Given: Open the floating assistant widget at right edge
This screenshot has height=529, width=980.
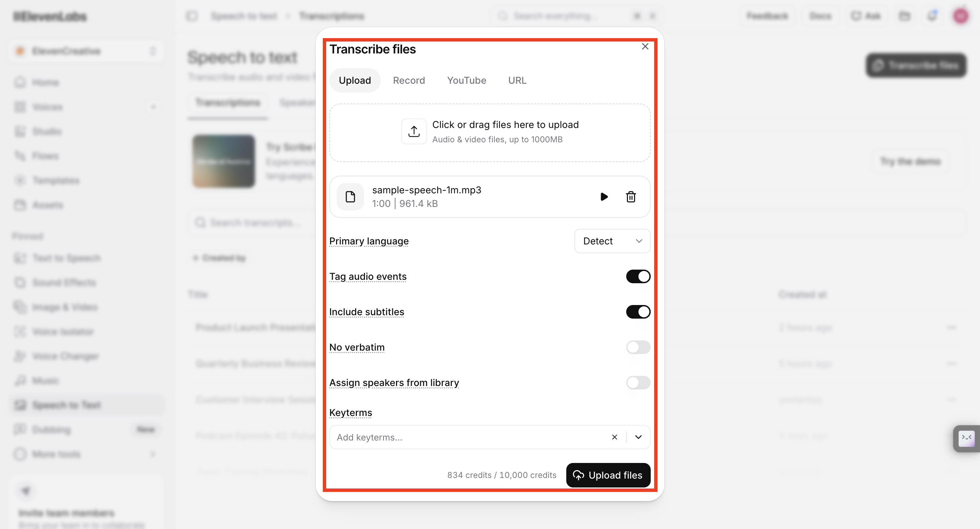Looking at the screenshot, I should [x=966, y=438].
